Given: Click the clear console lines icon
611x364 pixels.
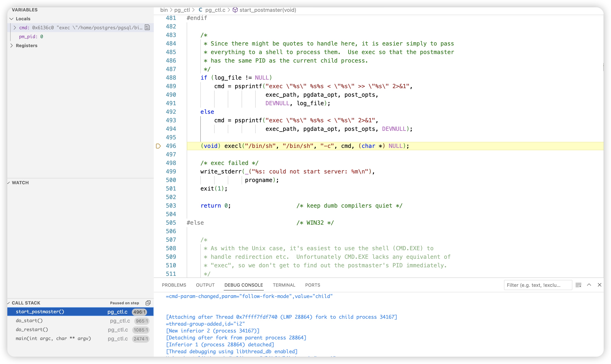Looking at the screenshot, I should pyautogui.click(x=578, y=285).
